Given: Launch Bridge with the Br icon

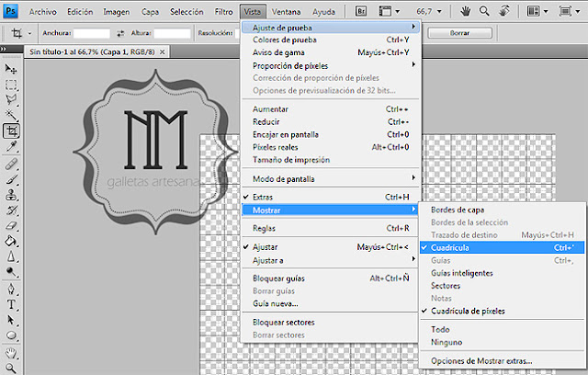Looking at the screenshot, I should point(361,11).
